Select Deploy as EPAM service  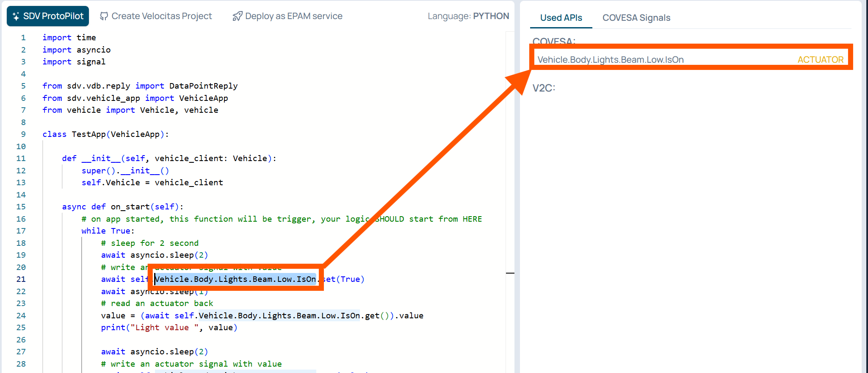pos(287,16)
